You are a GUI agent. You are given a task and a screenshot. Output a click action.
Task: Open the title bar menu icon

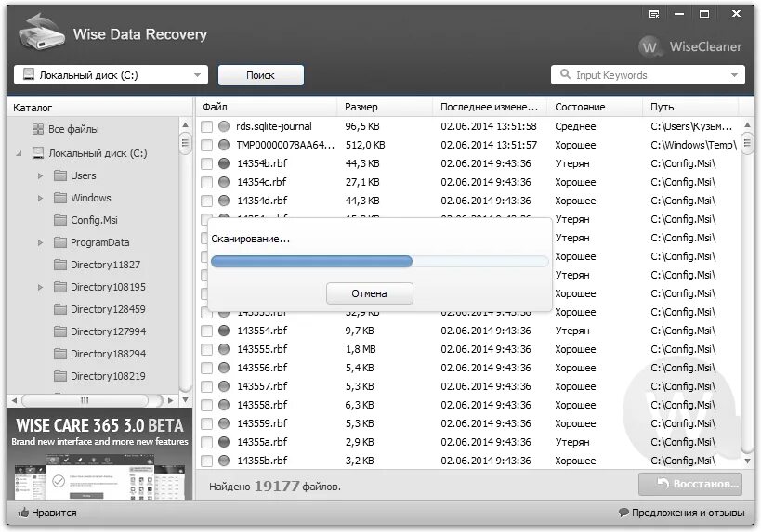654,14
